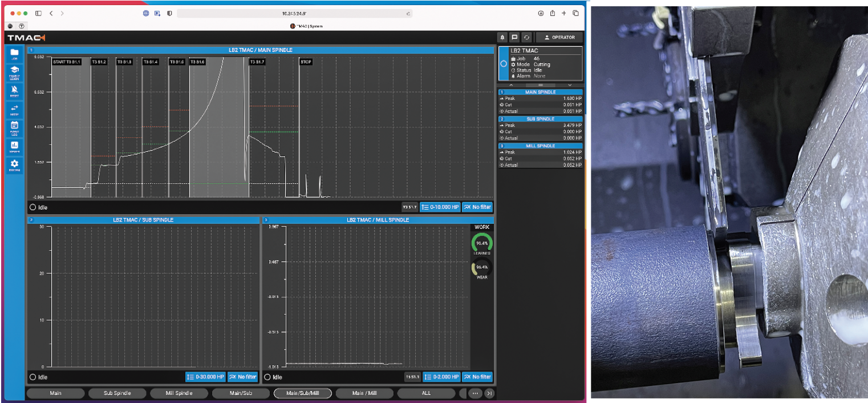Collapse the machine card using the up chevron
This screenshot has width=868, height=403.
(511, 85)
